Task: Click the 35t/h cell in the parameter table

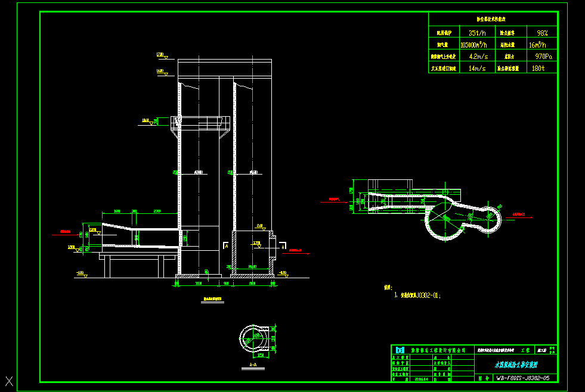Action: [x=478, y=33]
